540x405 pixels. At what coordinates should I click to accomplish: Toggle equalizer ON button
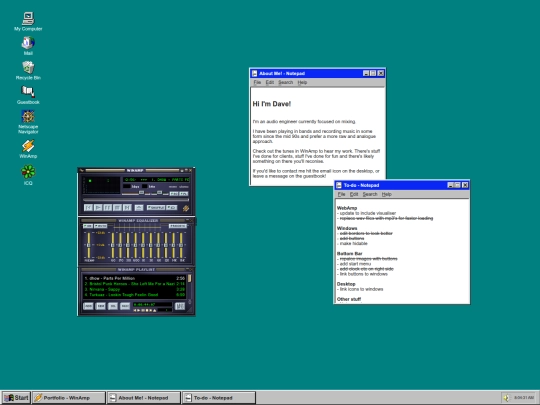coord(88,226)
